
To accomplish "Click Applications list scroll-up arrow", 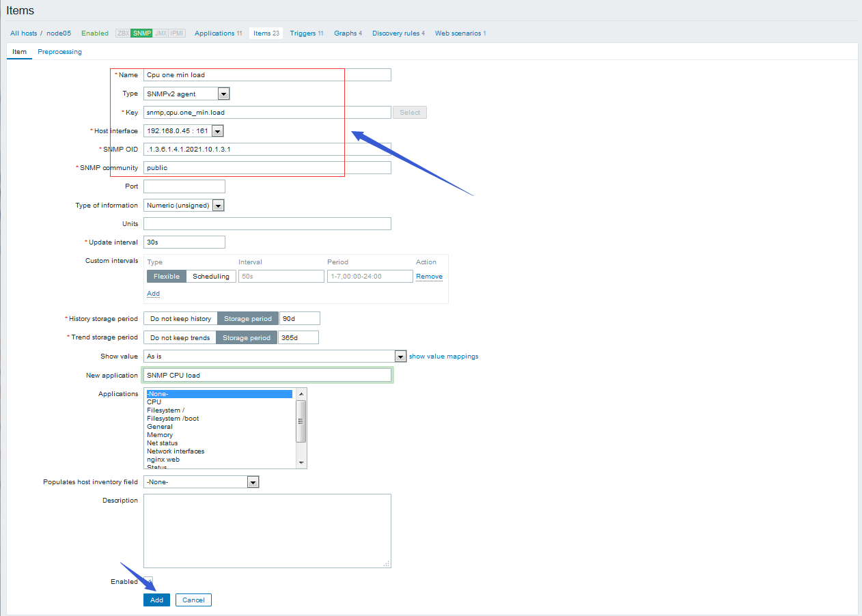I will tap(301, 394).
